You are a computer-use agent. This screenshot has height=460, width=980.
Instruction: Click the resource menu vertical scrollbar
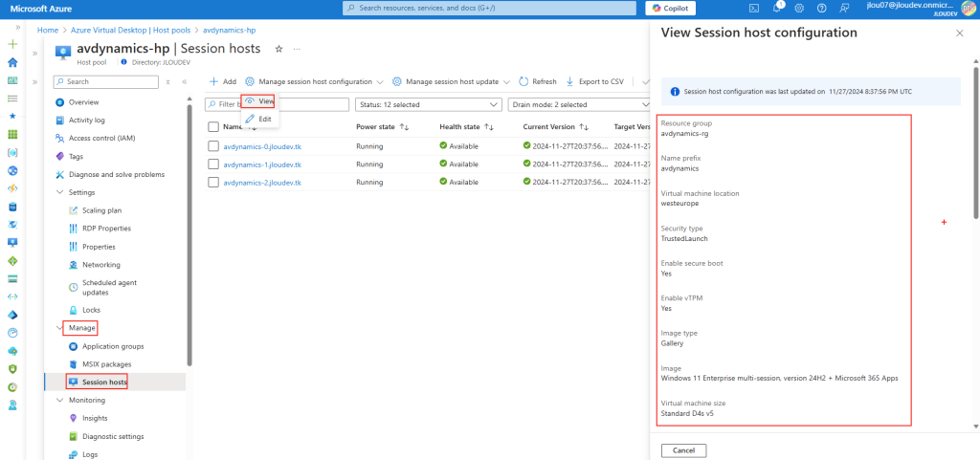click(x=189, y=237)
